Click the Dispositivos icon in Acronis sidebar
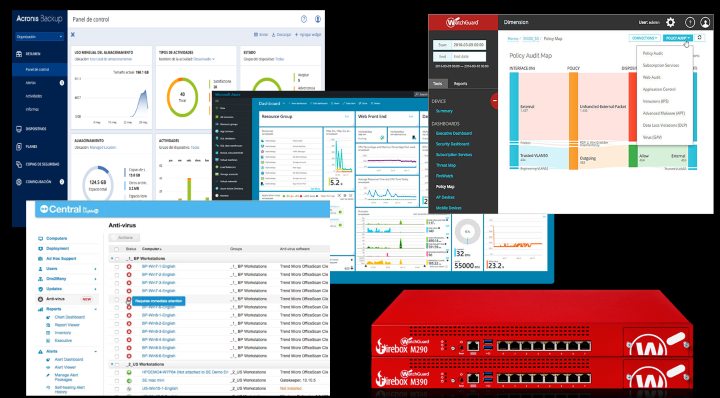The height and width of the screenshot is (398, 720). (x=19, y=129)
